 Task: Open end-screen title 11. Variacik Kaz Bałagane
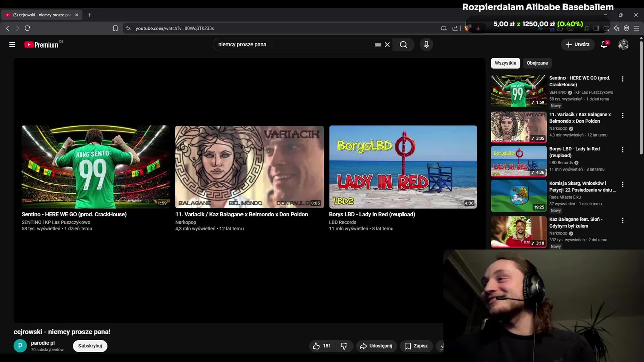coord(242,214)
